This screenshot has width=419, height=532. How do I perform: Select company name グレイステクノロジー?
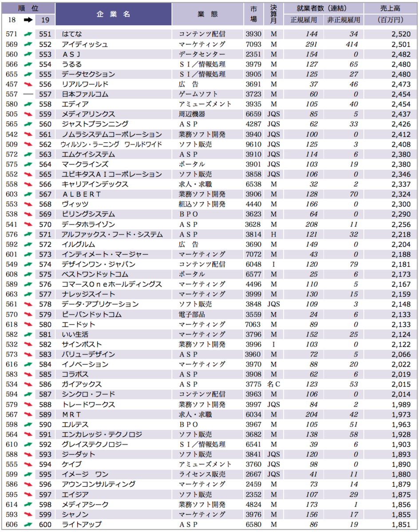[95, 445]
